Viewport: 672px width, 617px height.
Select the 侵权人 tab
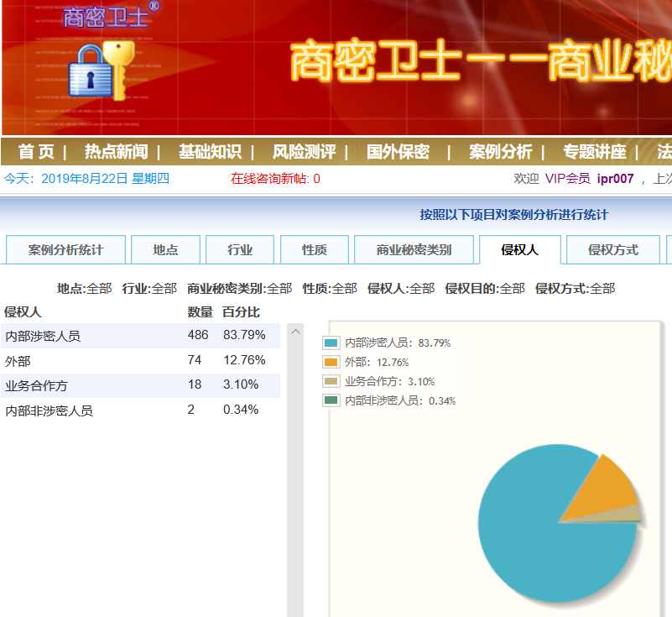click(x=520, y=249)
